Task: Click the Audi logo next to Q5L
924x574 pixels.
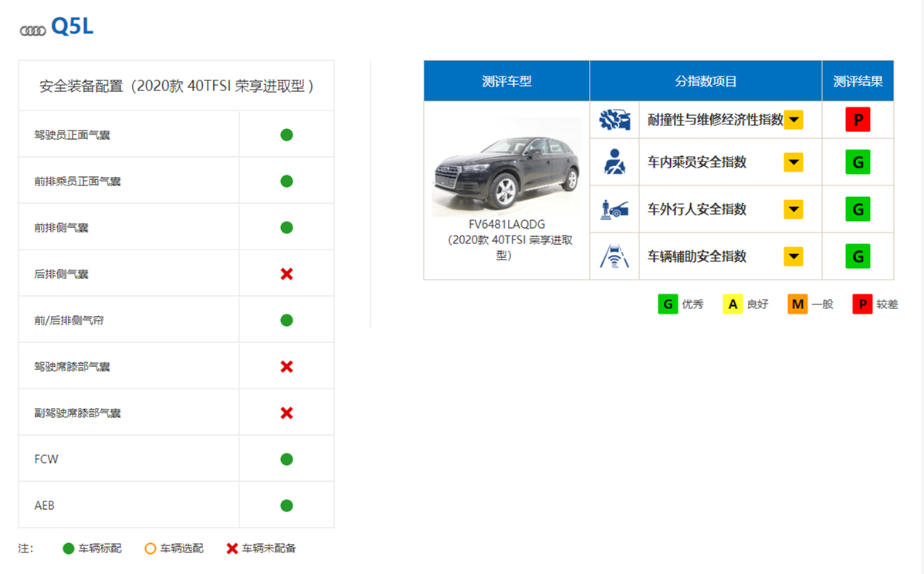Action: point(32,31)
